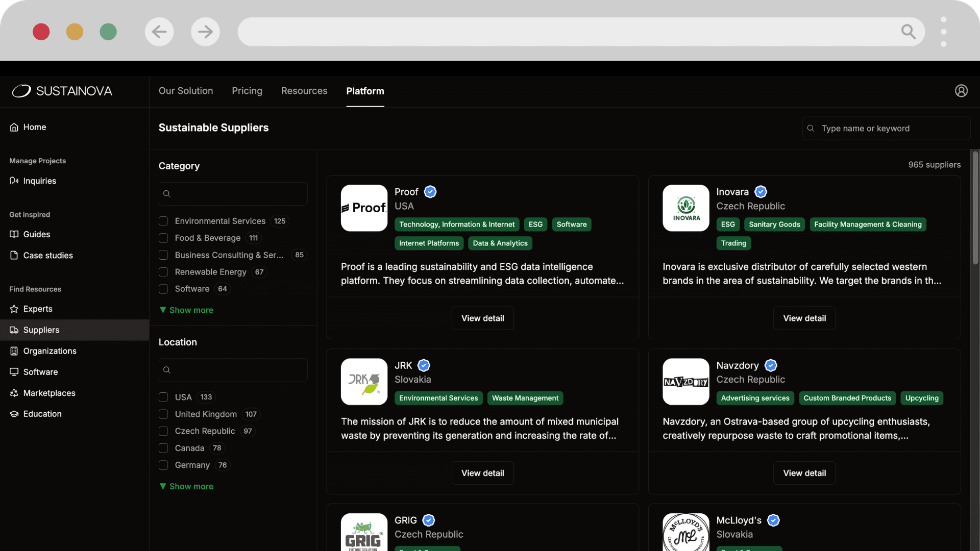Enable the Czech Republic location filter
980x551 pixels.
coord(163,431)
